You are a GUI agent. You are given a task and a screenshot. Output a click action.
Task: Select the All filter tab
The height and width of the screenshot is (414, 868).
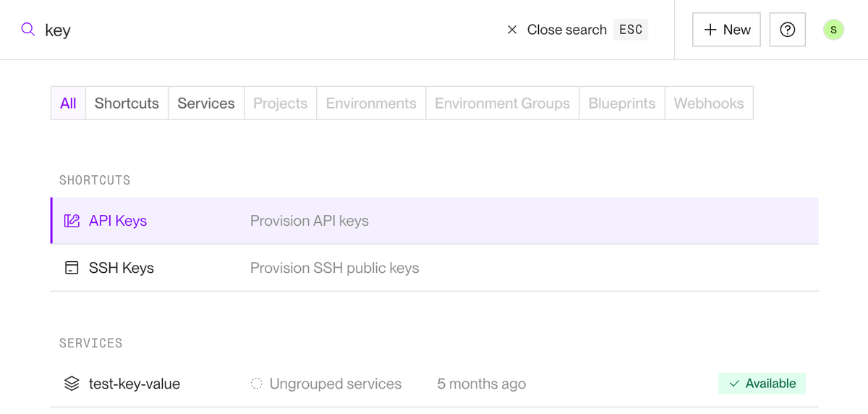(68, 103)
